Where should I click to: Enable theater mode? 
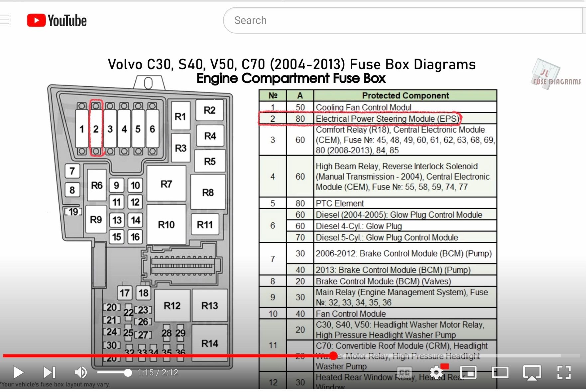500,372
